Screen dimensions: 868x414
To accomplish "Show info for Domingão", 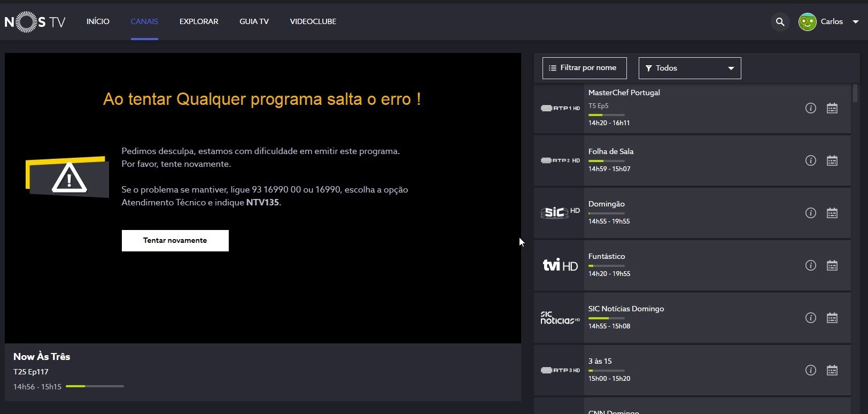I will pos(811,213).
